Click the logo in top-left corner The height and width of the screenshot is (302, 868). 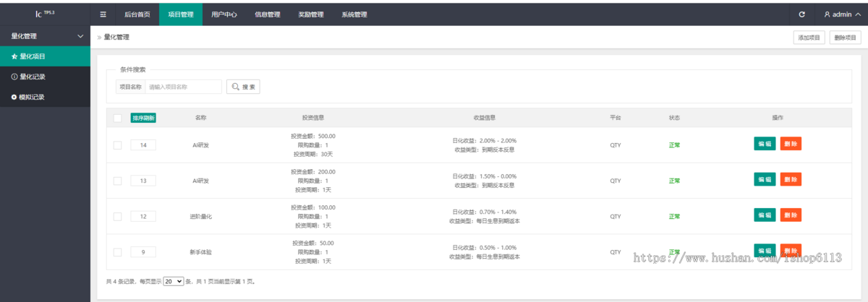[x=45, y=14]
